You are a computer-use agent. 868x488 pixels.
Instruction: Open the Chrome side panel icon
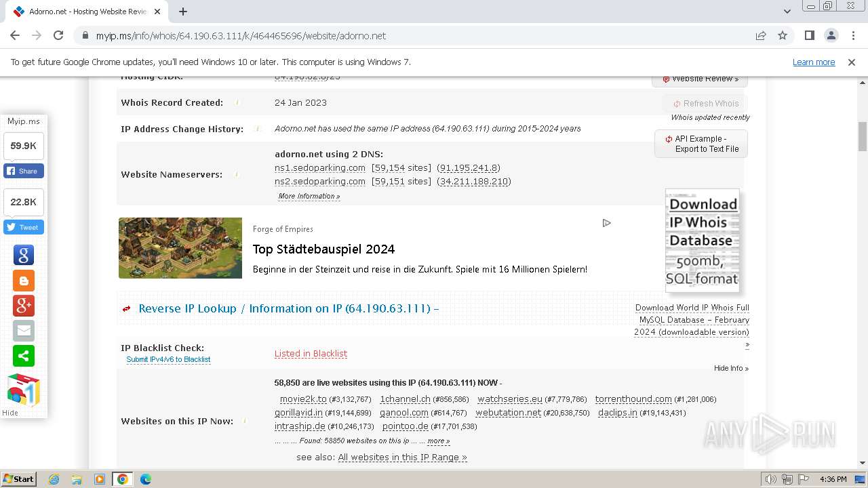[x=809, y=35]
